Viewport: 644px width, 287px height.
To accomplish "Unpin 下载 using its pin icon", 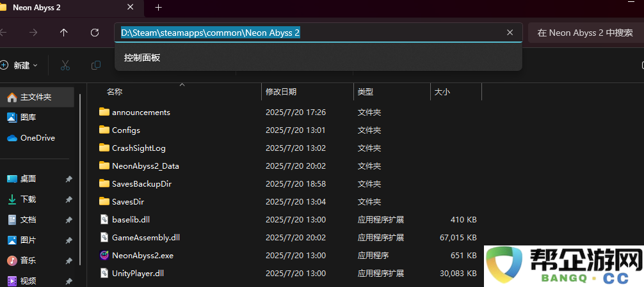I will coord(68,199).
